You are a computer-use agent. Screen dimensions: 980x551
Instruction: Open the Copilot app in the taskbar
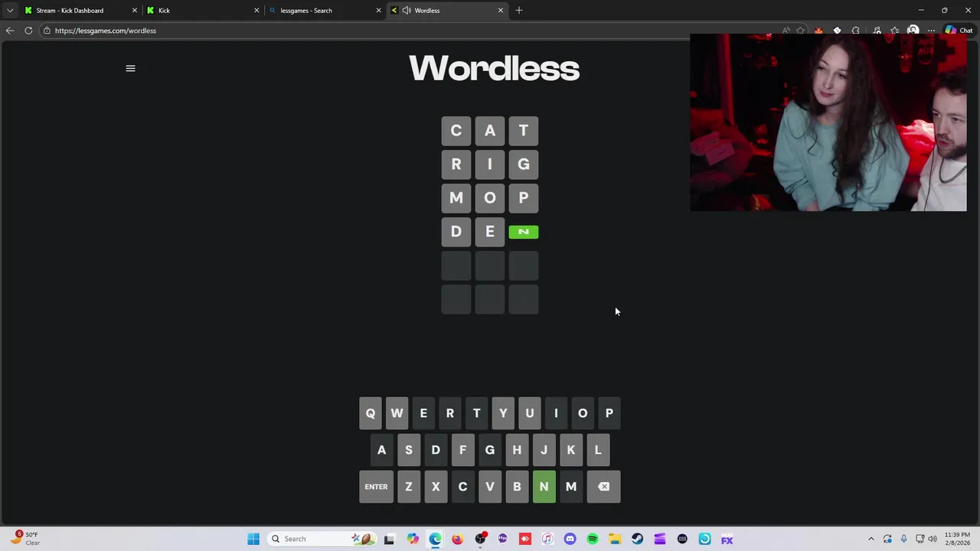tap(413, 539)
